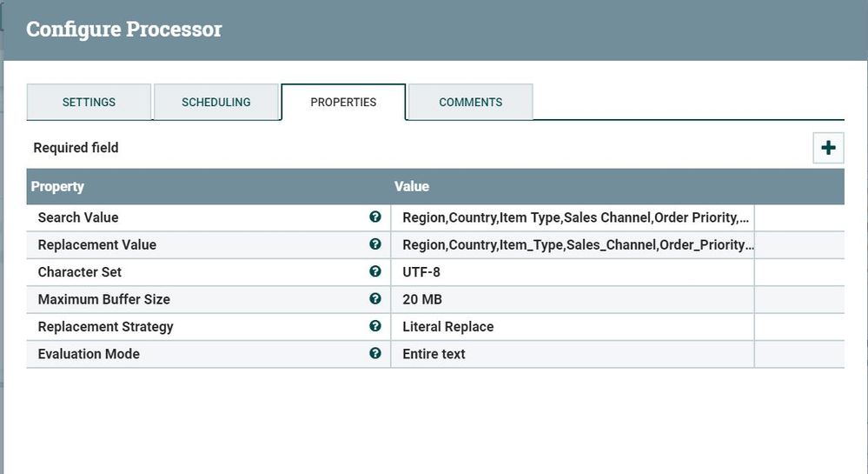
Task: Select the Replacement Strategy property name
Action: 105,326
